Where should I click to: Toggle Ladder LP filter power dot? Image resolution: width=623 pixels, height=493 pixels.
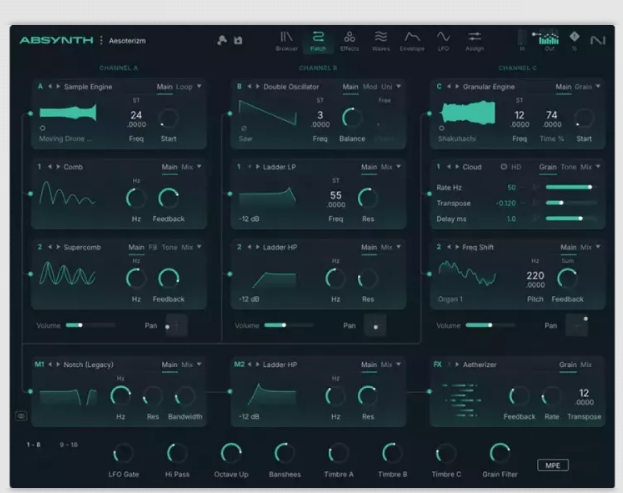point(230,194)
